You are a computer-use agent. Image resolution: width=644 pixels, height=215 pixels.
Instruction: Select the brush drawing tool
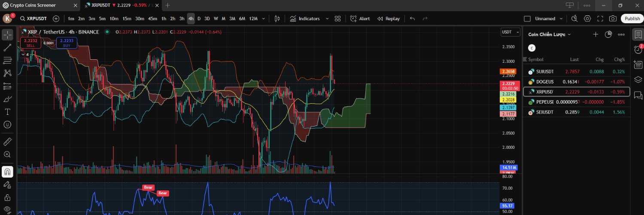click(7, 99)
